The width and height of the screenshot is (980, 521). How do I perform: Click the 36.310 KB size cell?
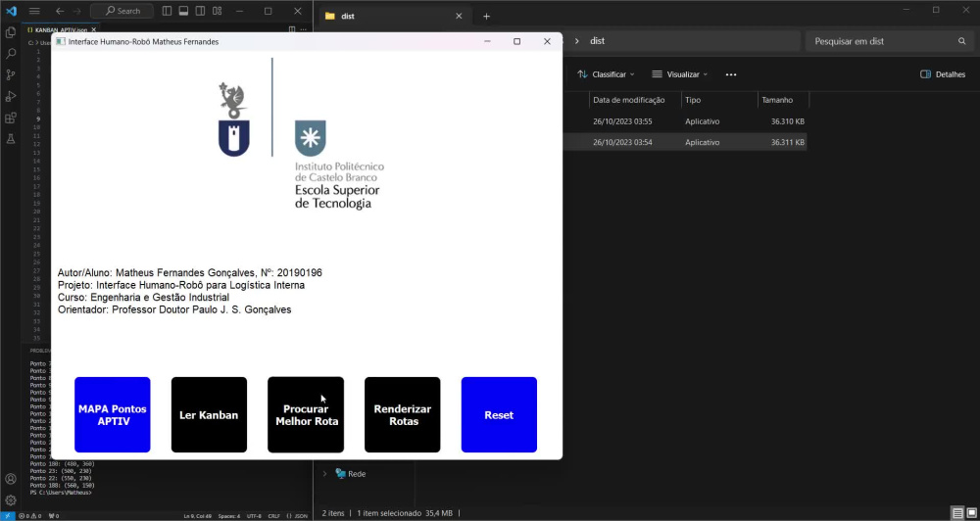(788, 121)
